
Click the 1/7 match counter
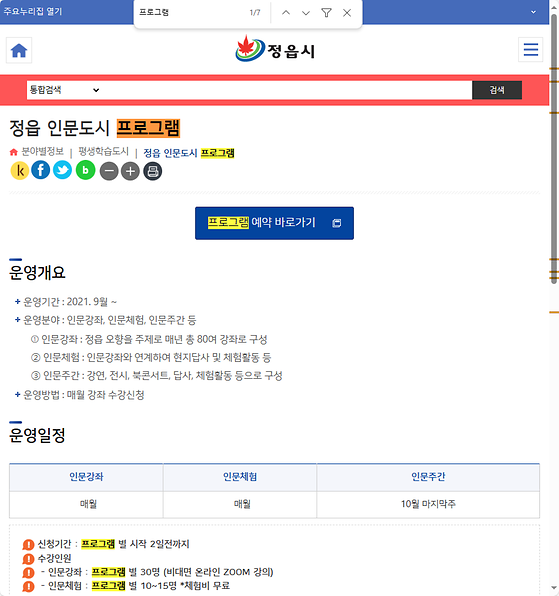pos(255,13)
